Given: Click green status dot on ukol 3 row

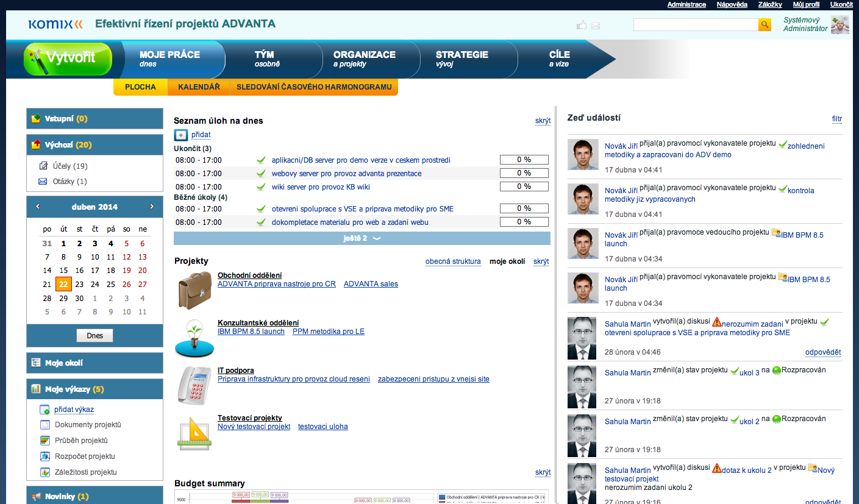Looking at the screenshot, I should point(777,370).
